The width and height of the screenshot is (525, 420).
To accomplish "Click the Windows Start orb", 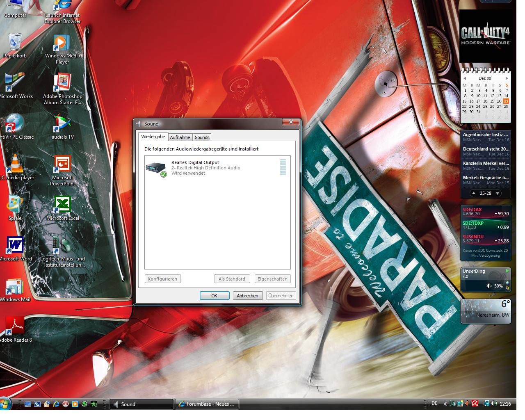I will [x=6, y=404].
